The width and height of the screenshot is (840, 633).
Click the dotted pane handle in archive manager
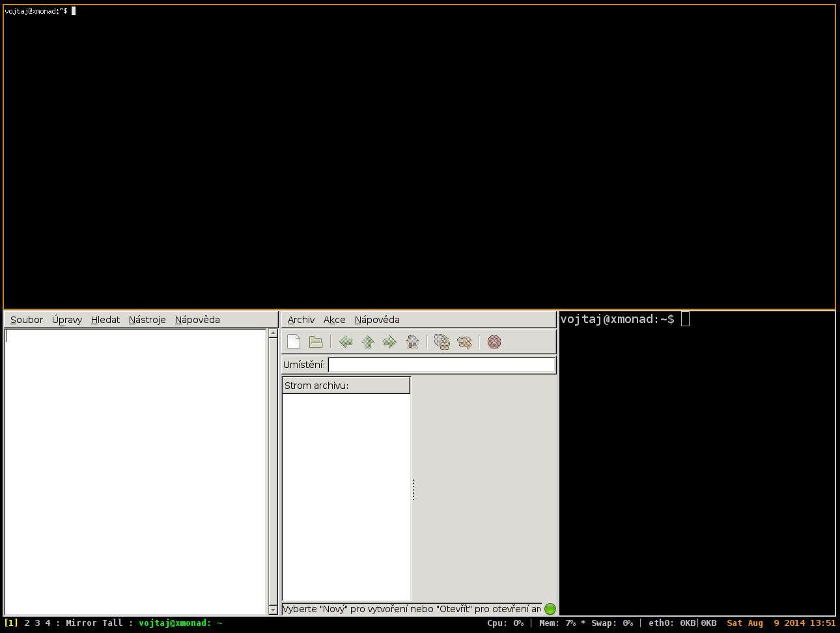[413, 490]
